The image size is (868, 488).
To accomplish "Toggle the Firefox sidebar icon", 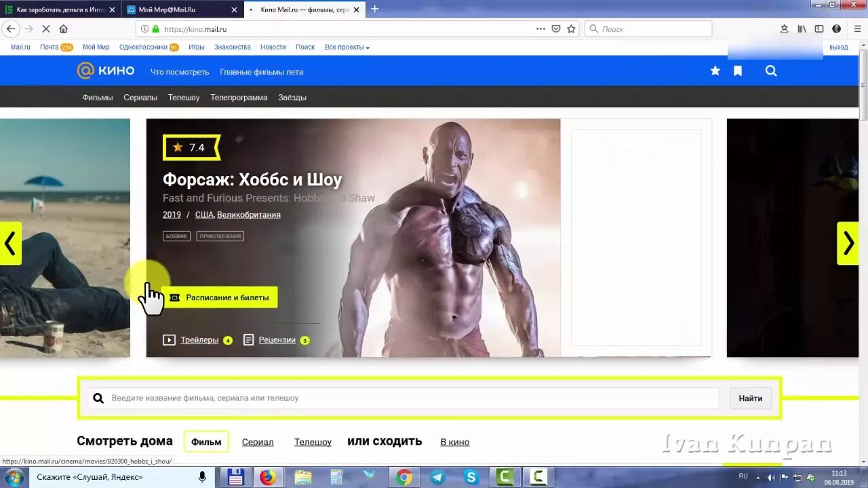I will [819, 29].
